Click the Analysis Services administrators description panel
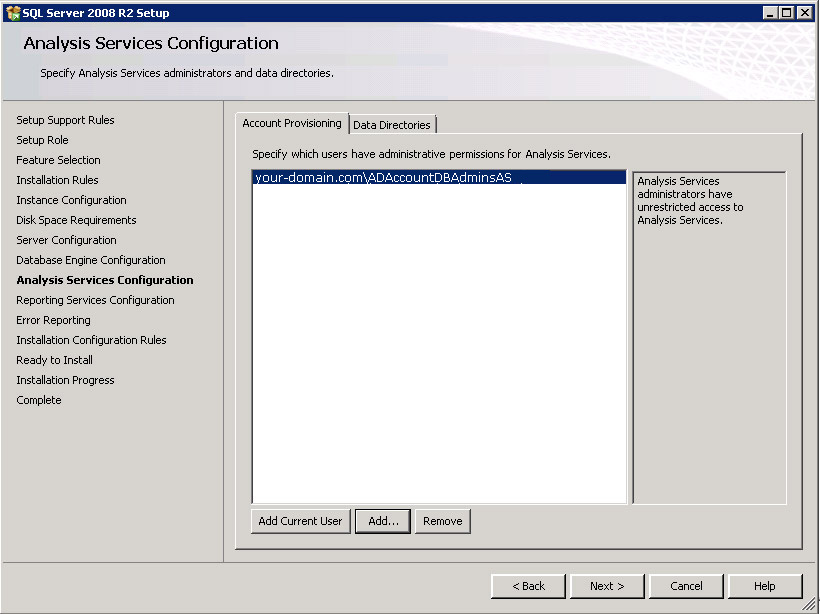Image resolution: width=820 pixels, height=614 pixels. 709,338
